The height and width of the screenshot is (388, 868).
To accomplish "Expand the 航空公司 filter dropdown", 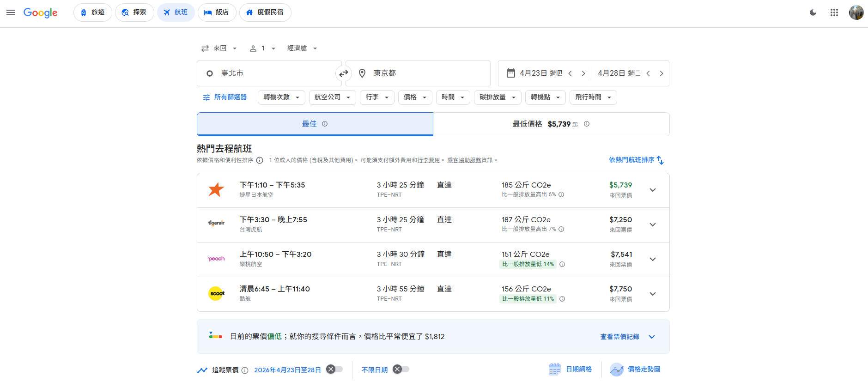I will click(x=332, y=97).
